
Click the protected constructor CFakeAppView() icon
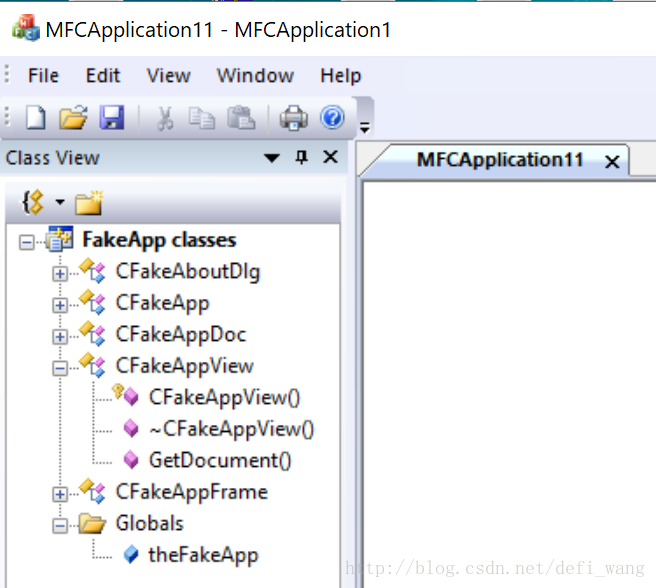[x=126, y=395]
